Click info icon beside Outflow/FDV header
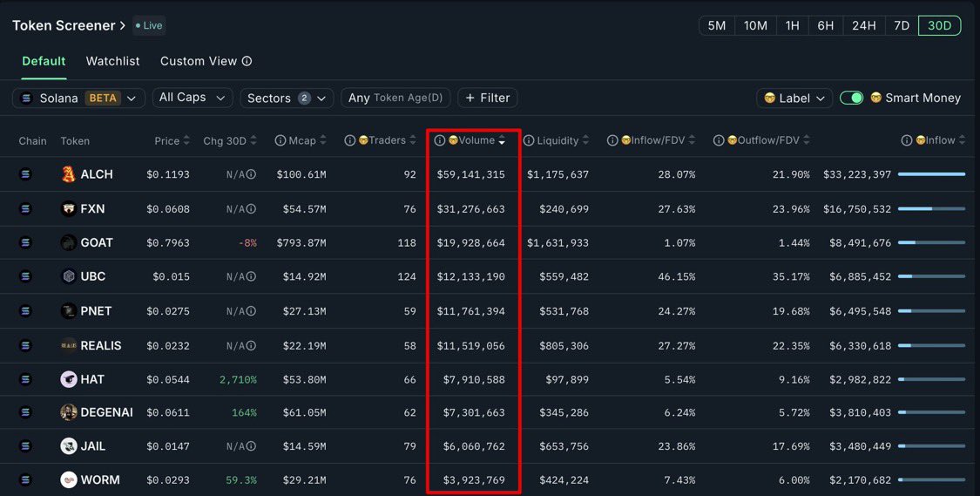Screen dimensions: 980x496 (719, 140)
